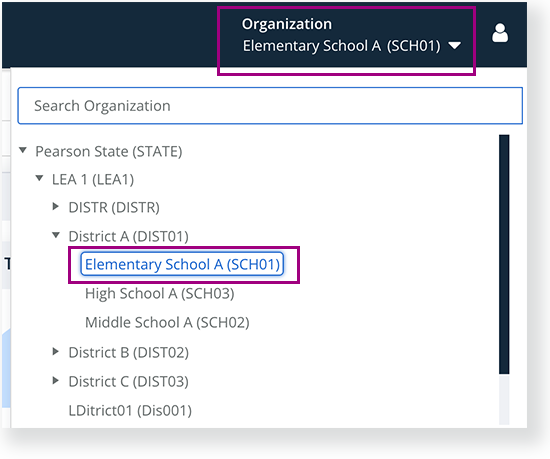Screen dimensions: 550x459
Task: Collapse the LEA 1 (LEA1) node
Action: 40,178
